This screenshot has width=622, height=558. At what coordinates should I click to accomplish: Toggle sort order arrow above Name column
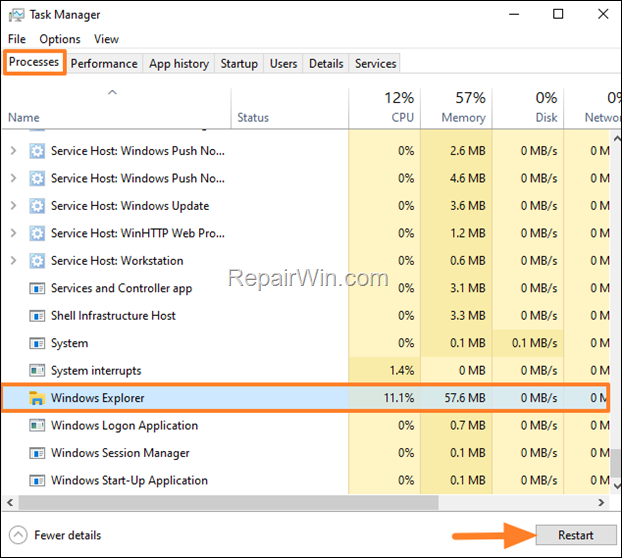[x=113, y=92]
